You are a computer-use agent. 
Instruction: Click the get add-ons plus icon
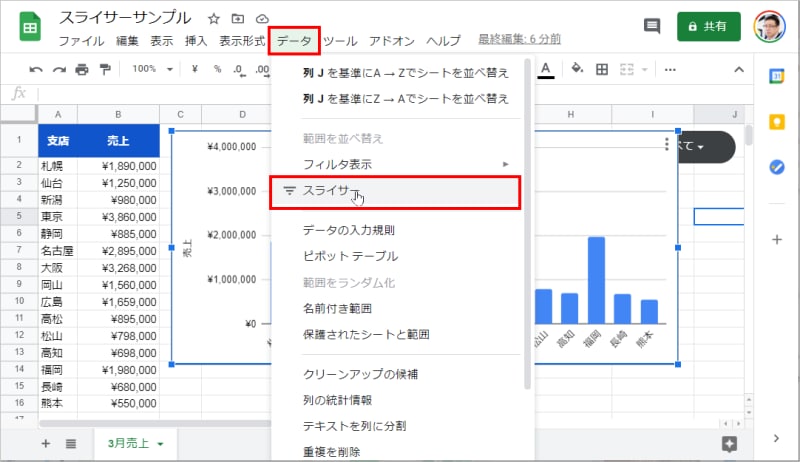[777, 239]
